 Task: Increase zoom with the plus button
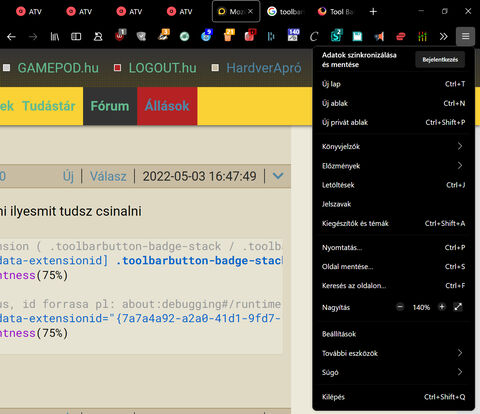(442, 307)
